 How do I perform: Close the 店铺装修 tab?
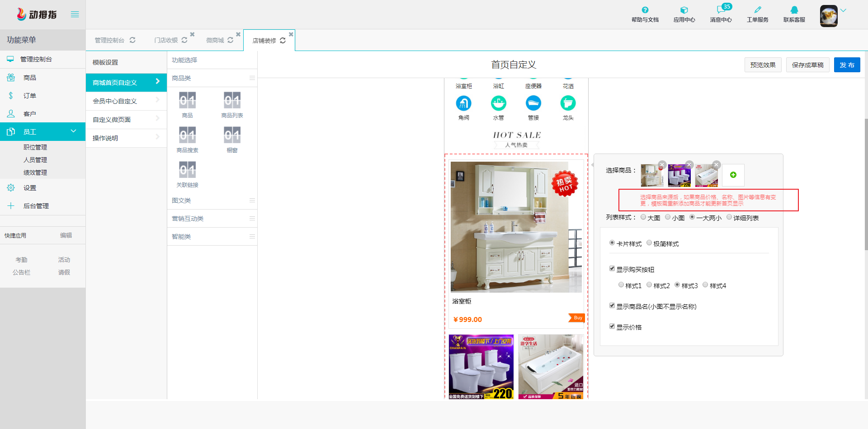click(291, 34)
